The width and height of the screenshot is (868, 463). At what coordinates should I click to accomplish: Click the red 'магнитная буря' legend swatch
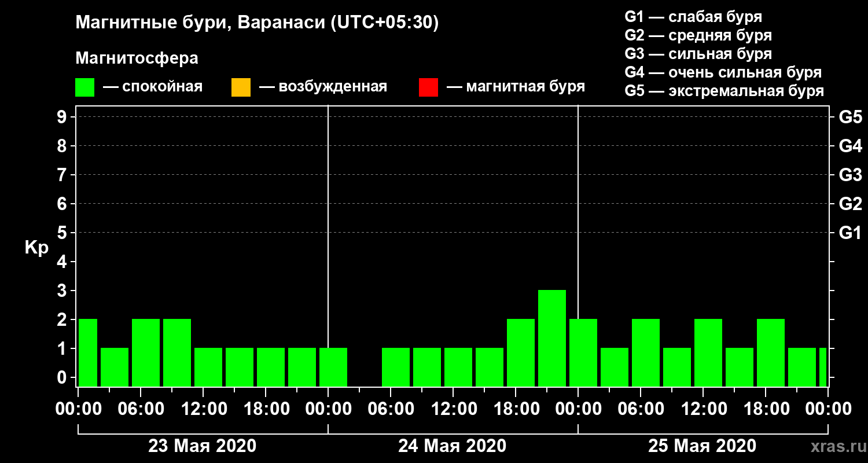tap(428, 87)
